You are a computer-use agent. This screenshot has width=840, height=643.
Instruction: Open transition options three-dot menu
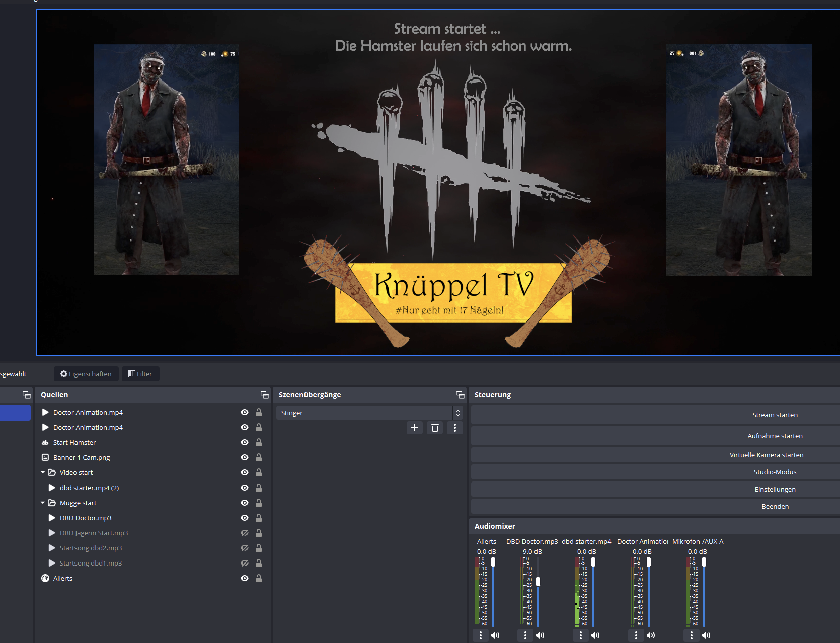click(455, 428)
